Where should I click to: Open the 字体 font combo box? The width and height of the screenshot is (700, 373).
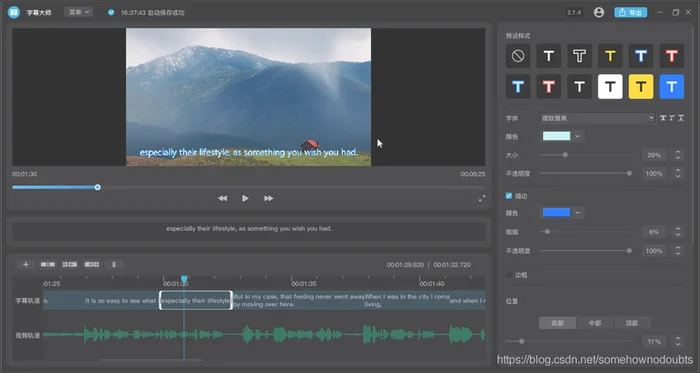pyautogui.click(x=598, y=118)
